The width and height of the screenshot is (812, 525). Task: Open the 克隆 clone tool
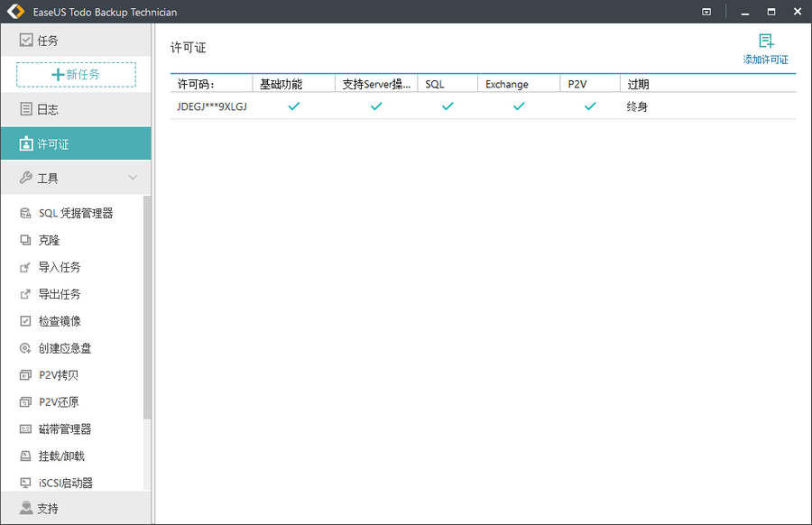pyautogui.click(x=50, y=240)
